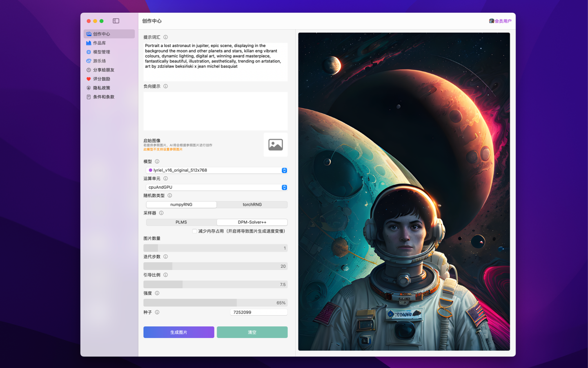Click the empty negative prompt field
588x368 pixels.
(x=215, y=111)
